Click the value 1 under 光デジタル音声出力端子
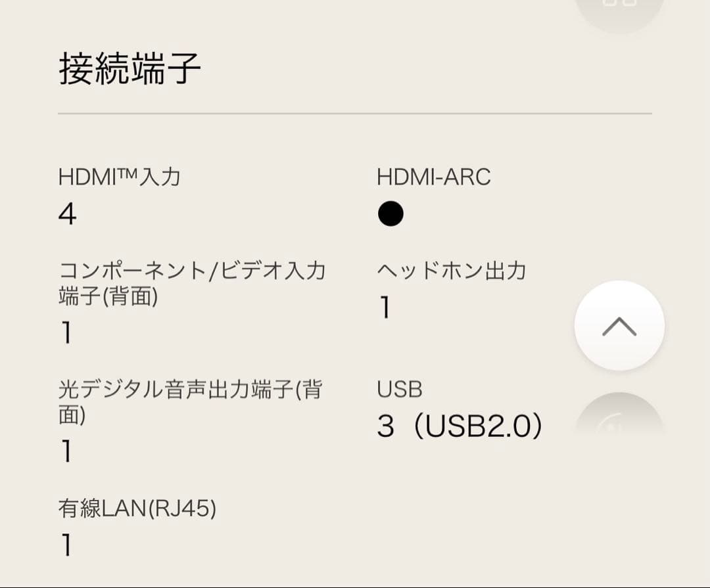This screenshot has width=710, height=588. point(65,451)
